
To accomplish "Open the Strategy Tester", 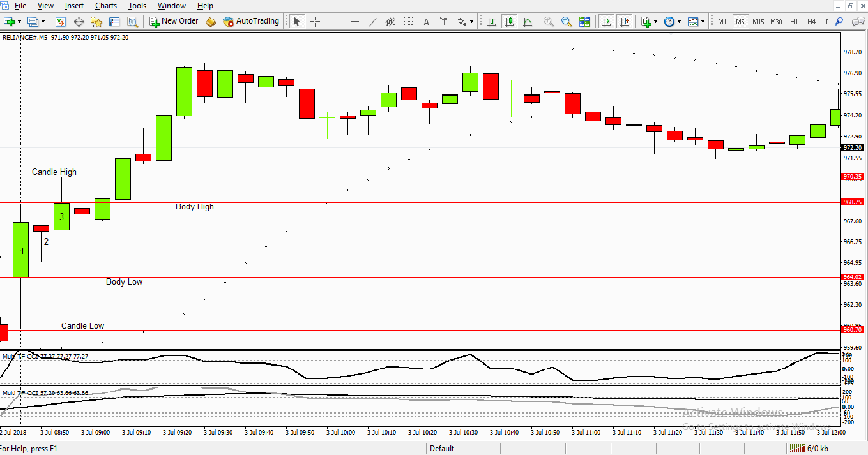I will pos(132,22).
